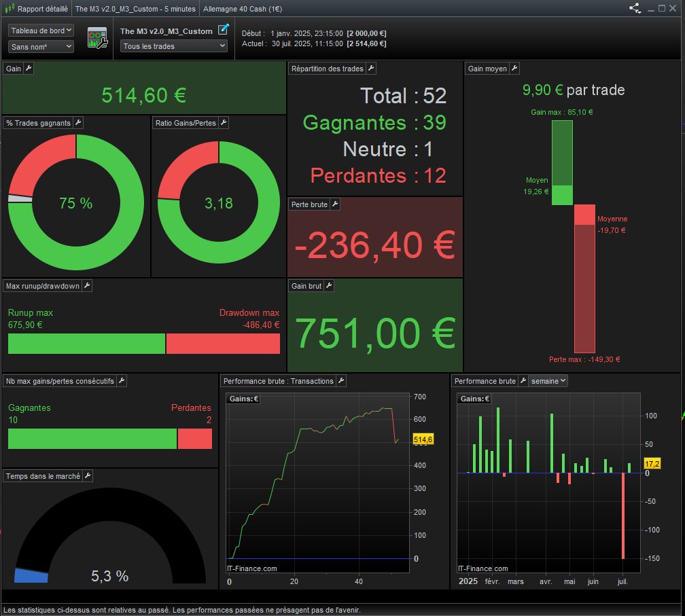The image size is (685, 616).
Task: Click the share icon in title bar
Action: click(635, 8)
